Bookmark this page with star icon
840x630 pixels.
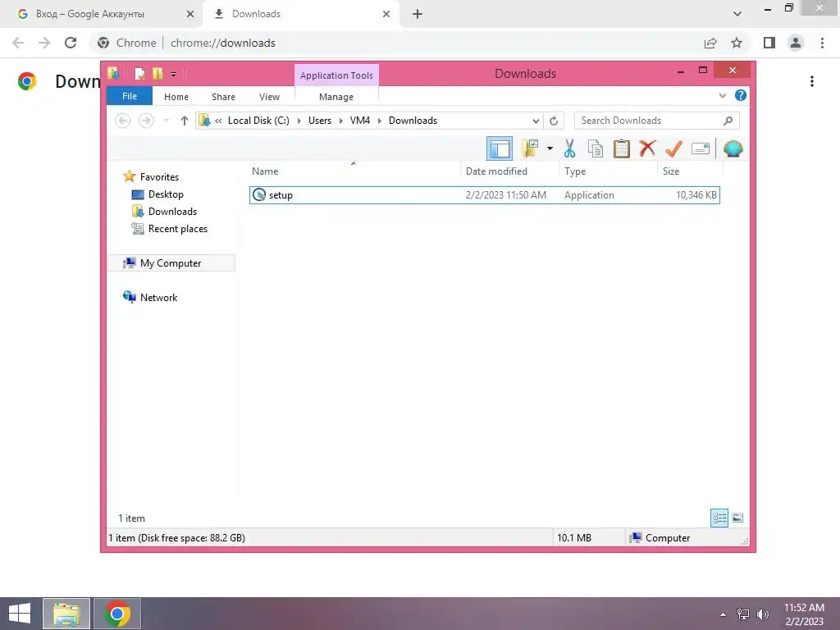pyautogui.click(x=737, y=43)
